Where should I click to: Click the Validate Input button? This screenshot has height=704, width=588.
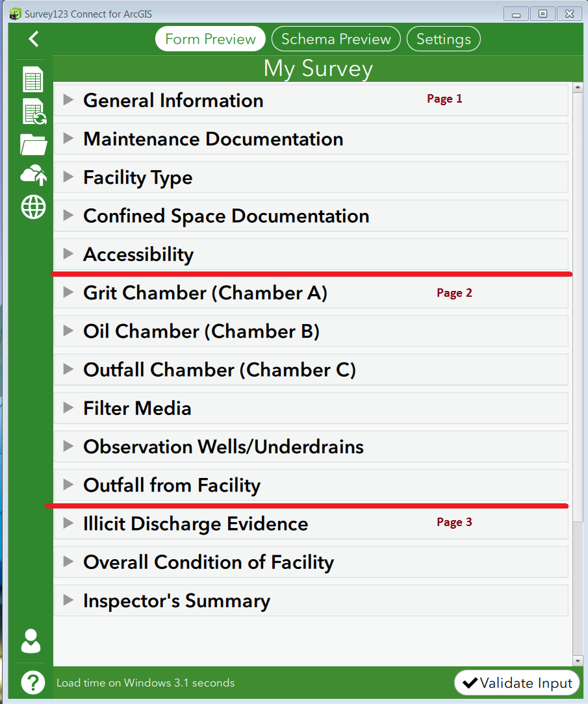point(517,683)
